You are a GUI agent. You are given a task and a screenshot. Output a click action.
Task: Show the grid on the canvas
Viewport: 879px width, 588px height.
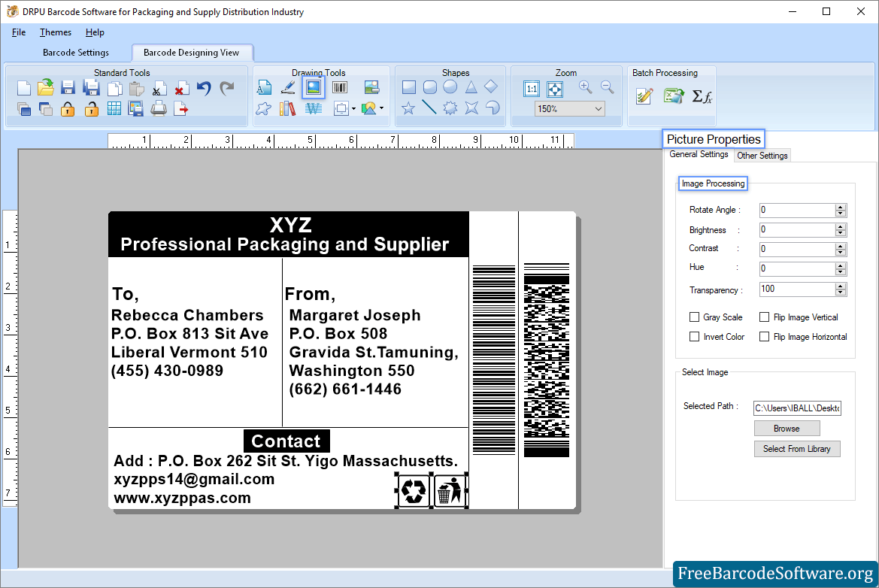pos(114,109)
